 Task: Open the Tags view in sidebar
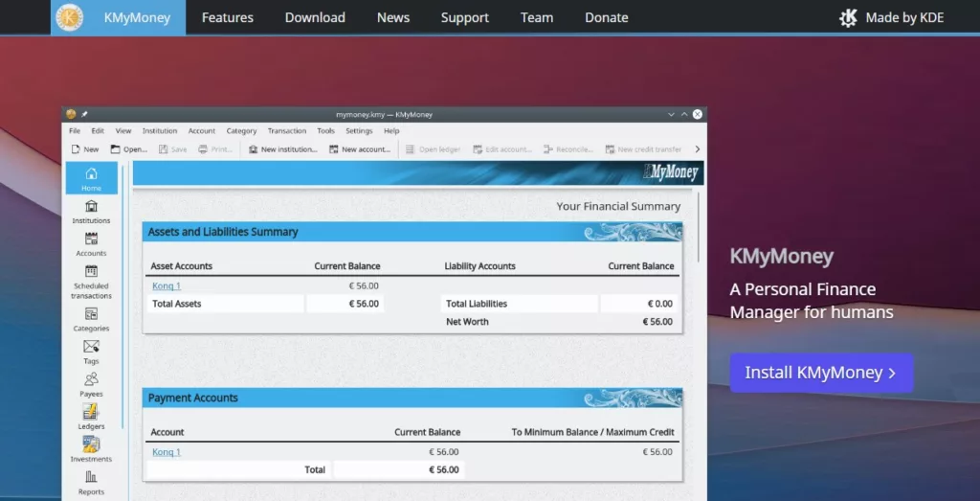tap(91, 353)
